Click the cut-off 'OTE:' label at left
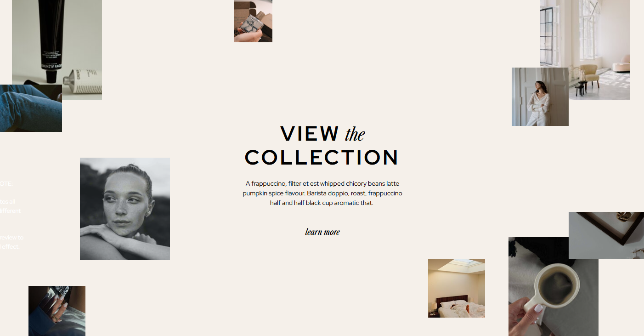644x336 pixels. (7, 183)
